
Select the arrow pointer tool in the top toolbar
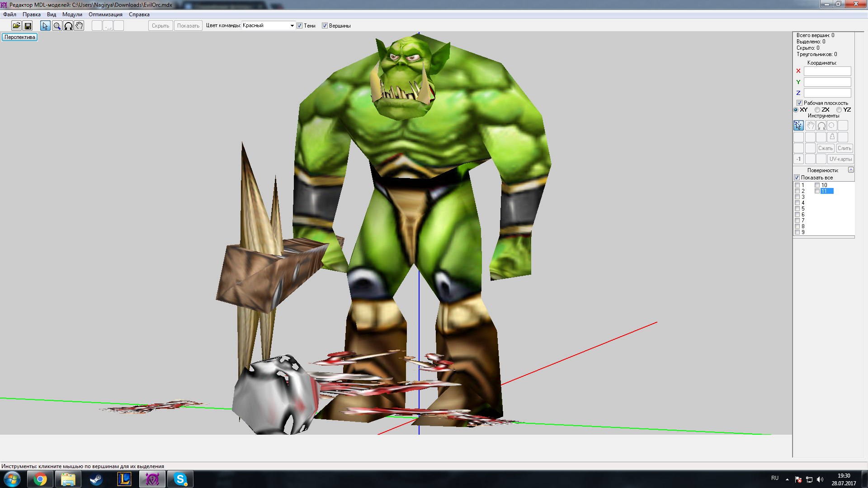click(45, 26)
